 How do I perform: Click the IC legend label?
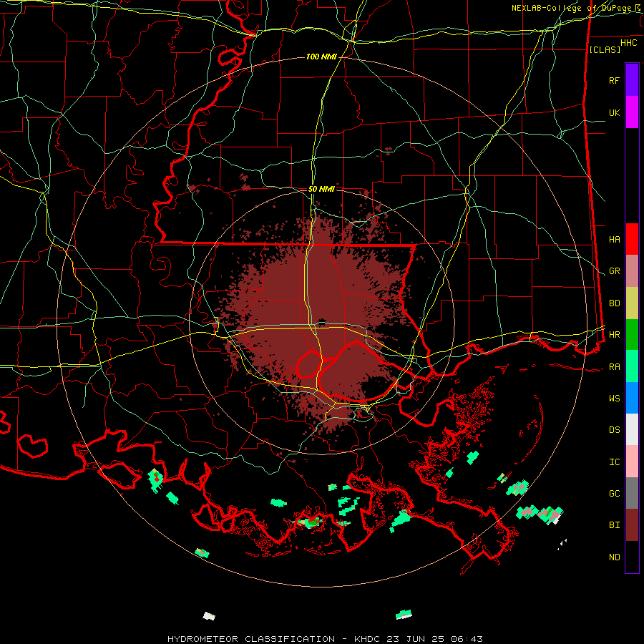[x=614, y=462]
